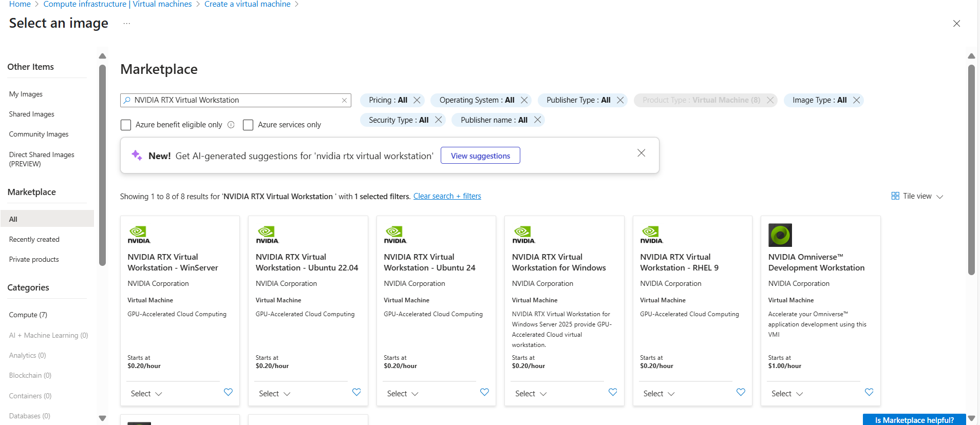This screenshot has height=425, width=980.
Task: Open the Tile view dropdown
Action: [x=917, y=196]
